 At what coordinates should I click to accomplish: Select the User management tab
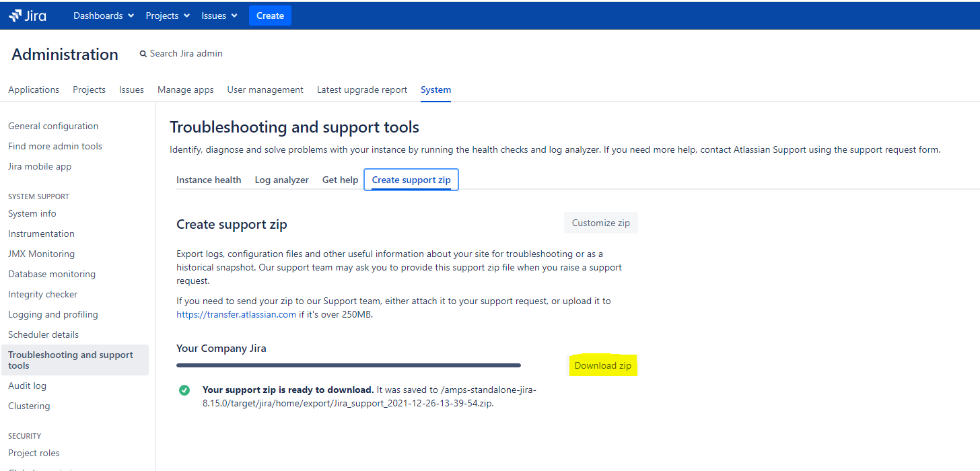click(x=265, y=89)
